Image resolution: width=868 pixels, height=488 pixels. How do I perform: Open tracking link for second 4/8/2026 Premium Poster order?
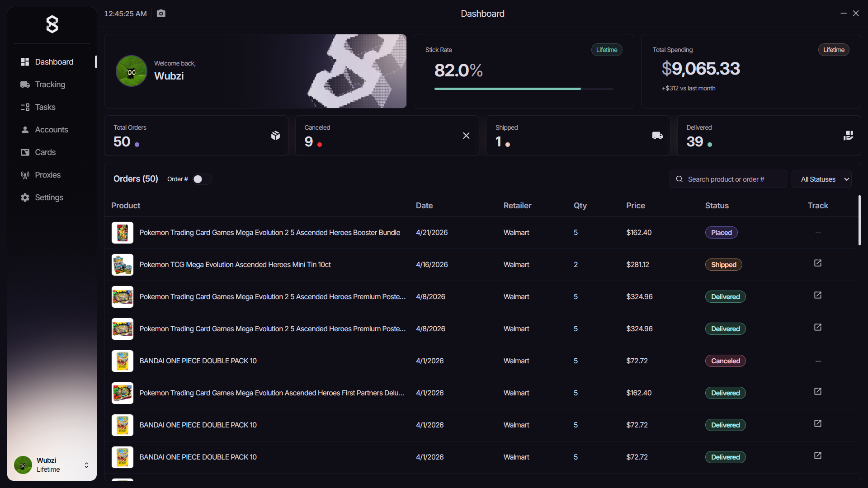click(x=818, y=327)
